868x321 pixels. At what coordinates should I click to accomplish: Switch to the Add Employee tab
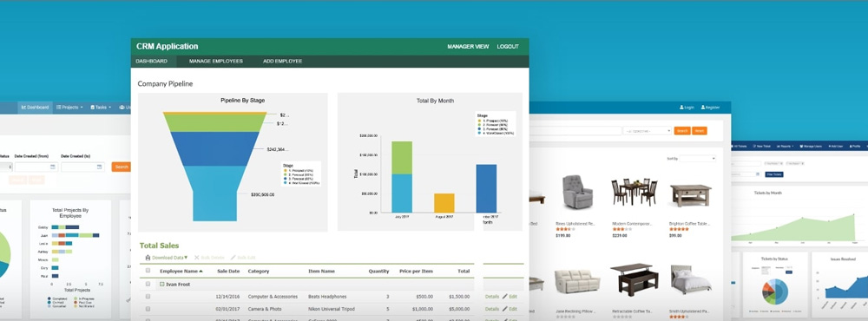pos(282,62)
